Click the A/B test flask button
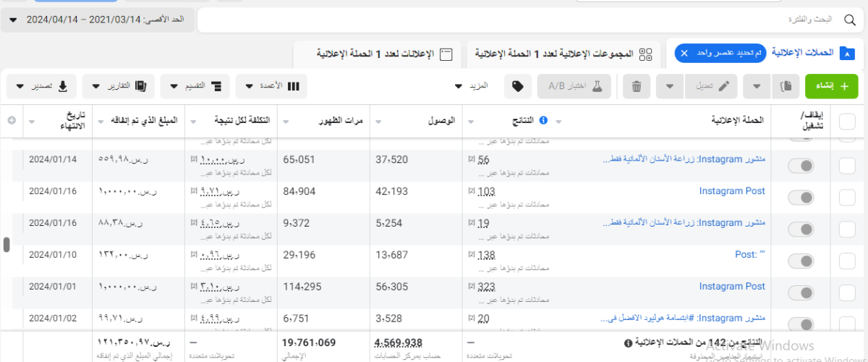 574,86
